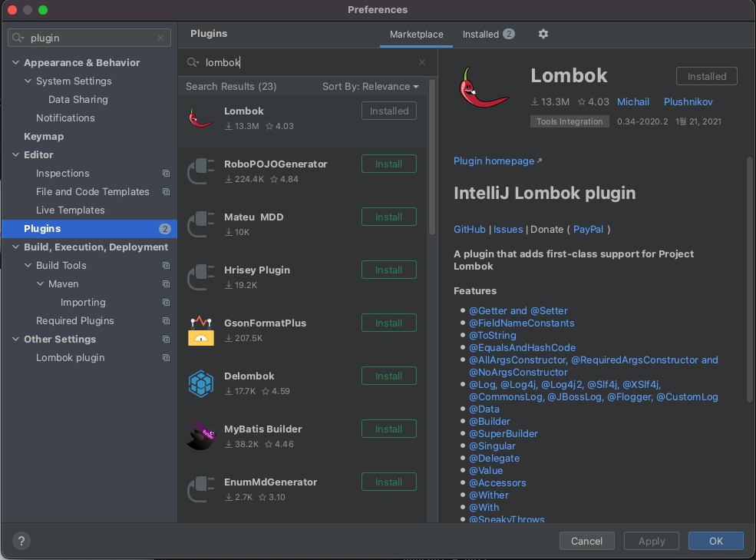The height and width of the screenshot is (560, 756).
Task: Collapse the Appearance & Behavior tree node
Action: pyautogui.click(x=15, y=62)
